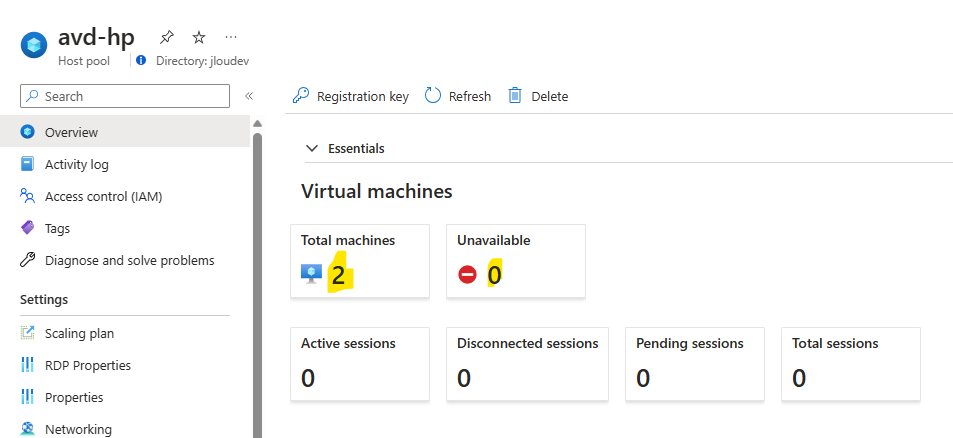Viewport: 953px width, 438px height.
Task: Click the Directory: jloudev text
Action: (202, 61)
